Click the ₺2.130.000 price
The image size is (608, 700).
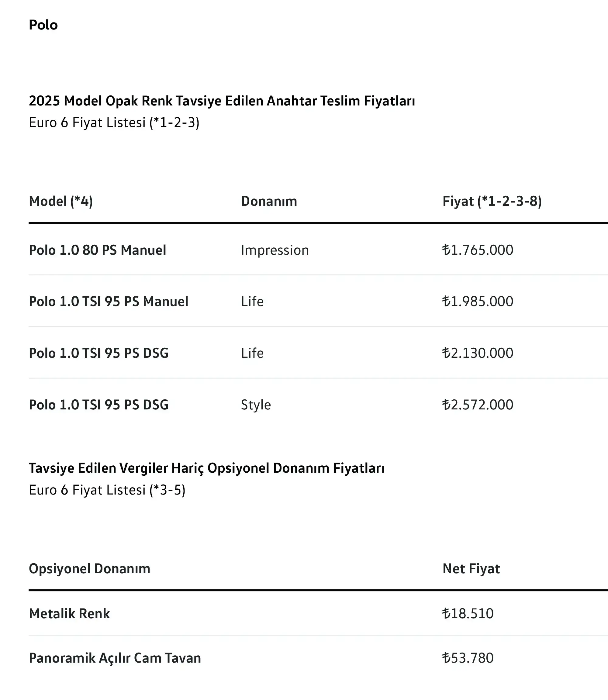point(478,353)
